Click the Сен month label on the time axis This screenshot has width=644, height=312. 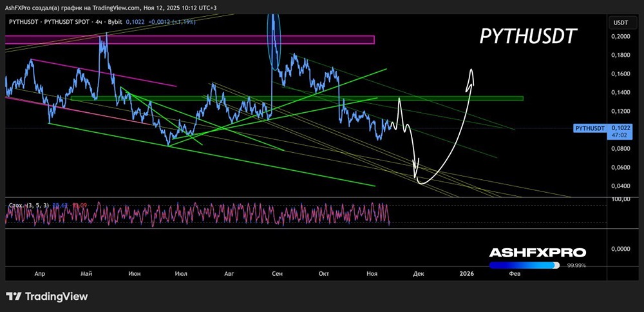pos(277,274)
